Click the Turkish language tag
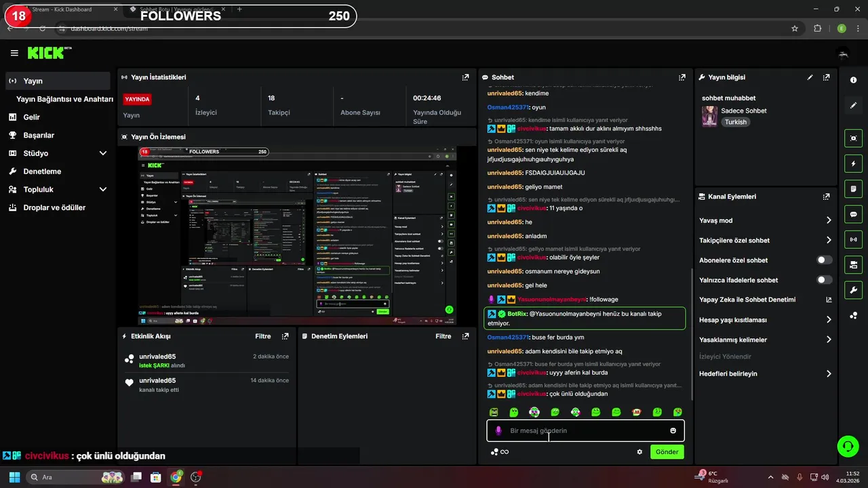Image resolution: width=868 pixels, height=488 pixels. [735, 122]
